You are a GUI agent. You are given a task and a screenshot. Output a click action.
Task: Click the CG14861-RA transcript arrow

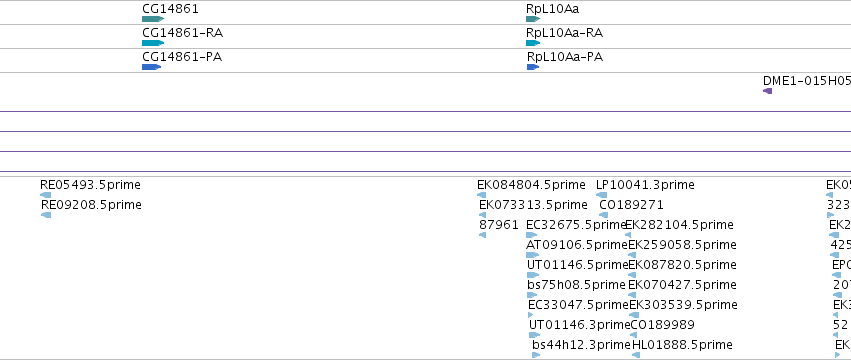153,43
